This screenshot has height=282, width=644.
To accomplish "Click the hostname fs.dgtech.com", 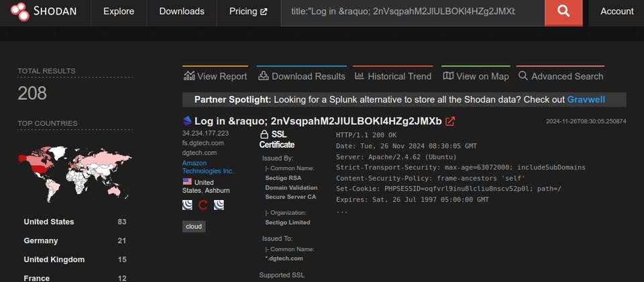I will [x=203, y=143].
